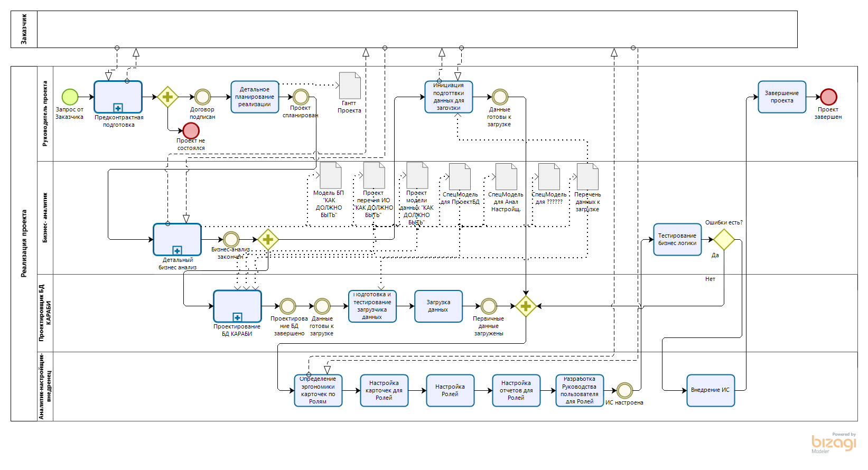
Task: Click the Модель БП document icon
Action: (331, 175)
